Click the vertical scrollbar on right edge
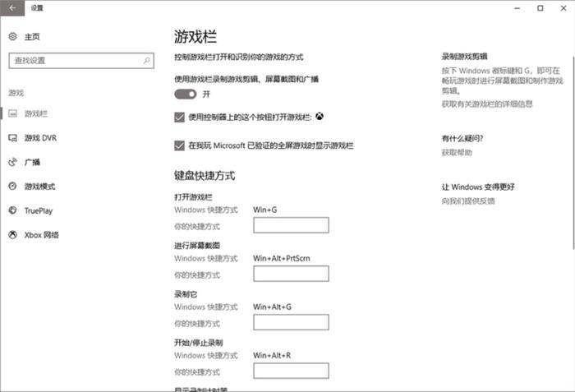Viewport: 575px width, 392px height. pyautogui.click(x=573, y=153)
